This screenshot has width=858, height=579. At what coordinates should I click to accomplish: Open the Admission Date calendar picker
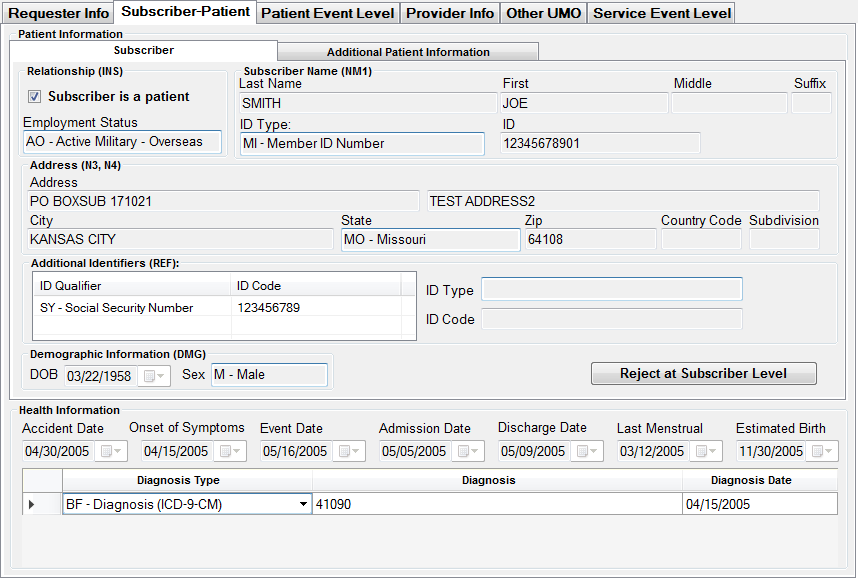pyautogui.click(x=468, y=452)
